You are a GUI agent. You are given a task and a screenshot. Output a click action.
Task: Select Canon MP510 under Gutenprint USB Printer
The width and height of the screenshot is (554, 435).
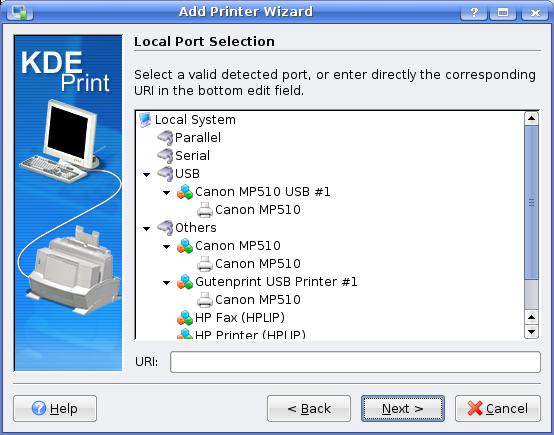pos(258,300)
